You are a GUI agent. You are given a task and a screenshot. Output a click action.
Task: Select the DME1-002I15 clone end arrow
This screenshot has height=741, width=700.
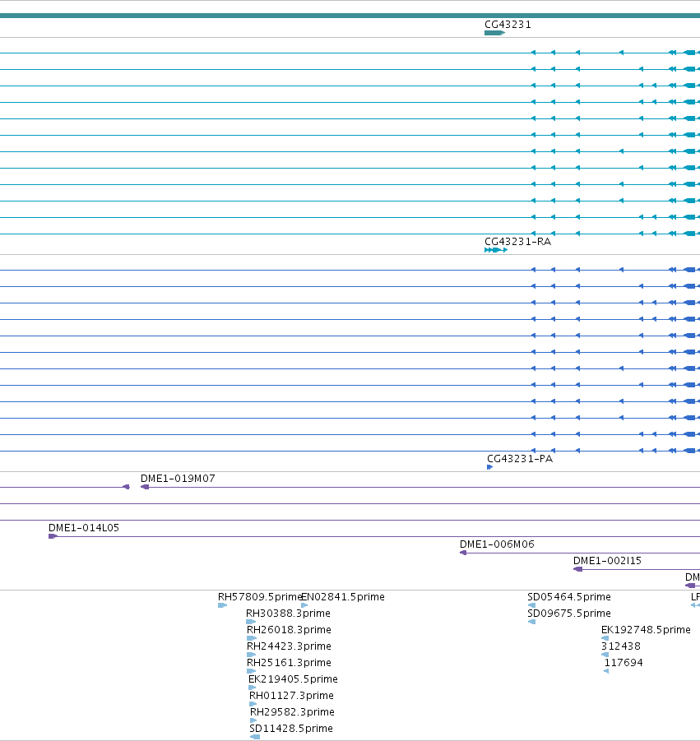point(577,569)
